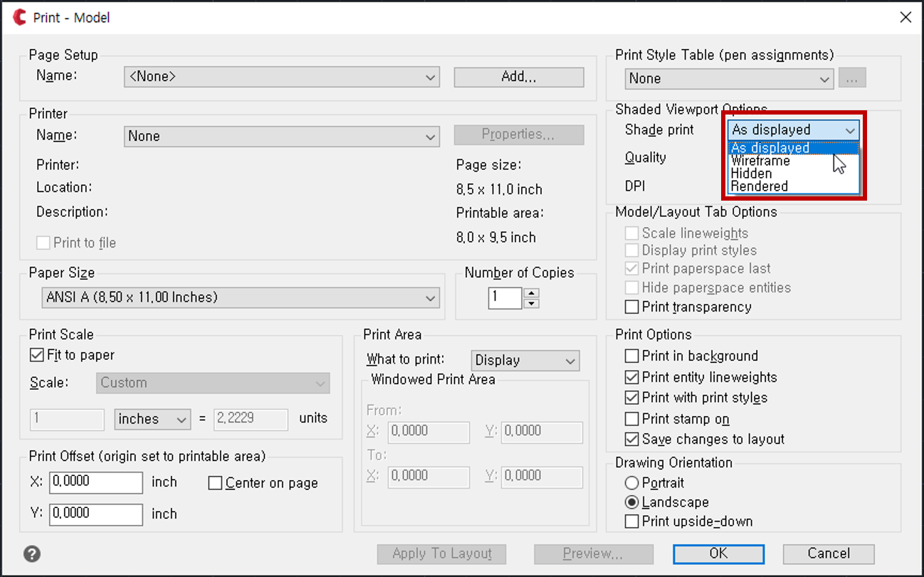The height and width of the screenshot is (577, 924).
Task: Toggle Print upside-down checkbox
Action: click(x=631, y=522)
